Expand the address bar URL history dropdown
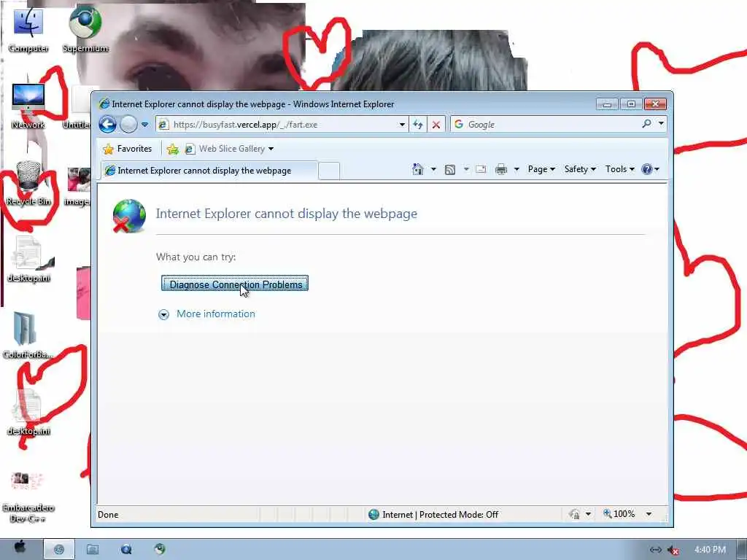 (x=402, y=125)
